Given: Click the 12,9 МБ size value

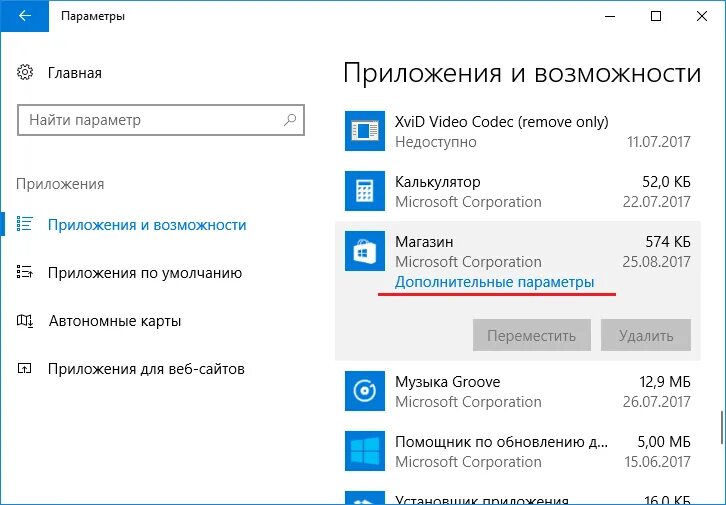Looking at the screenshot, I should click(x=665, y=382).
